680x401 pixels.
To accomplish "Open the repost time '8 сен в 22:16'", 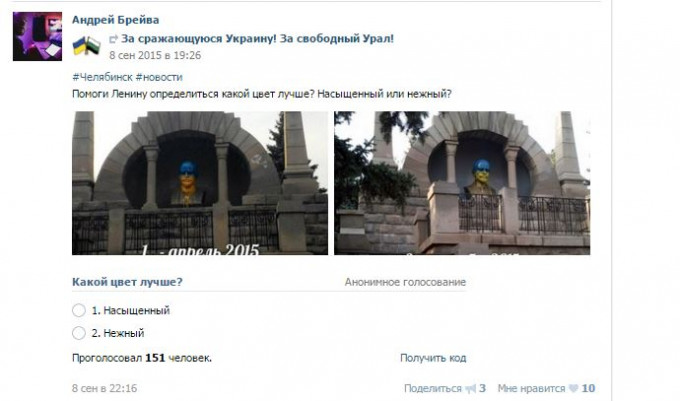I will tap(105, 388).
